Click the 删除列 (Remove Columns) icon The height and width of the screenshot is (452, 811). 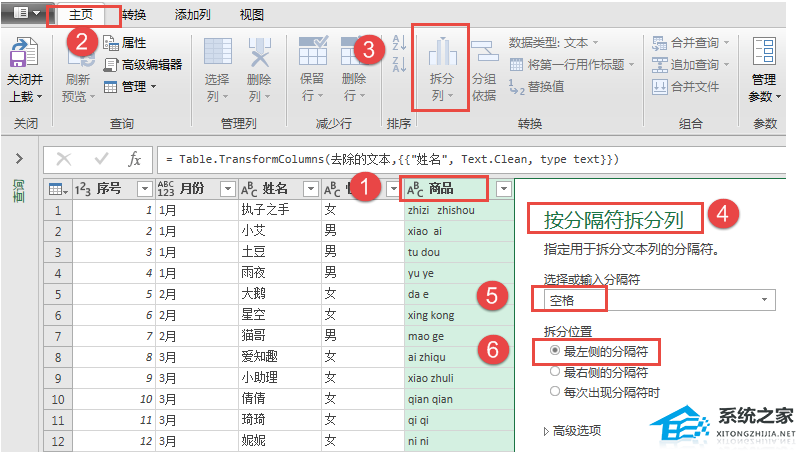point(259,60)
